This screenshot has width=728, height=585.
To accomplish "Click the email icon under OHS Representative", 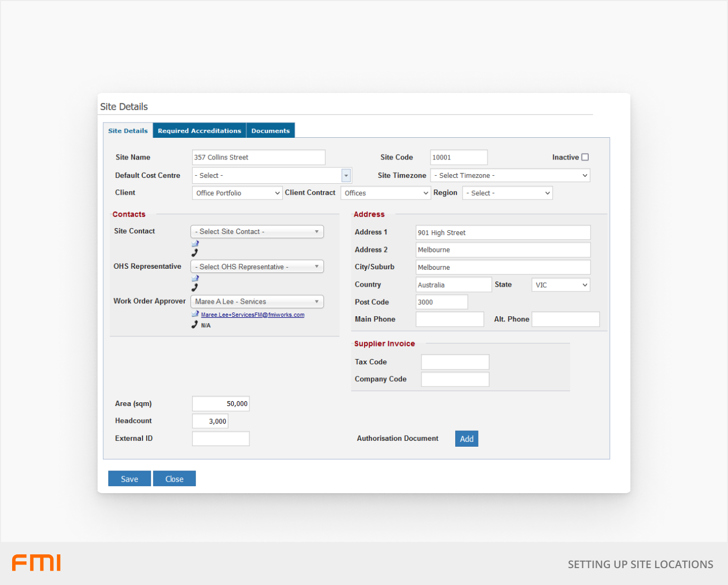I will tap(195, 278).
